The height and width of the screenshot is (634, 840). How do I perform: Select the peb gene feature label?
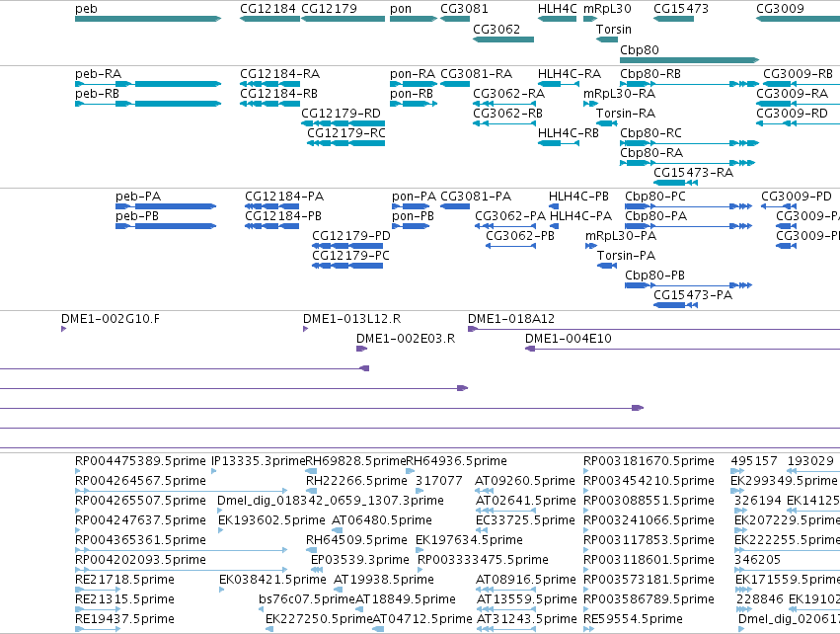pyautogui.click(x=86, y=9)
